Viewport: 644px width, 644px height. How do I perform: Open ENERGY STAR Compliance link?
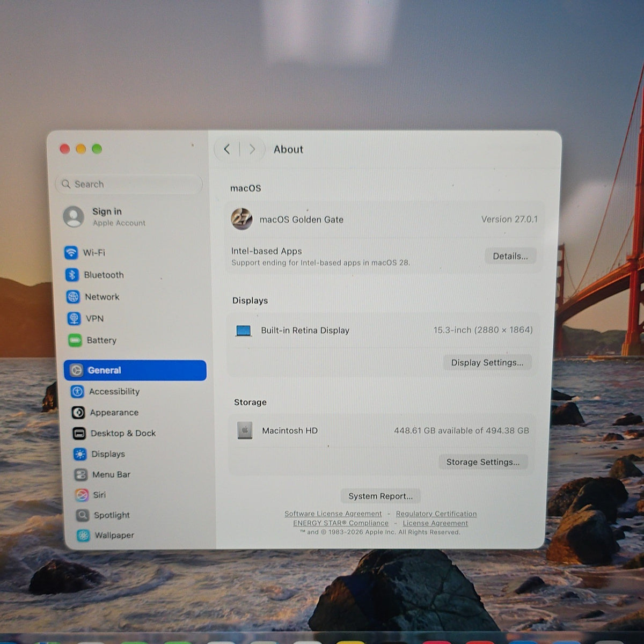point(341,523)
